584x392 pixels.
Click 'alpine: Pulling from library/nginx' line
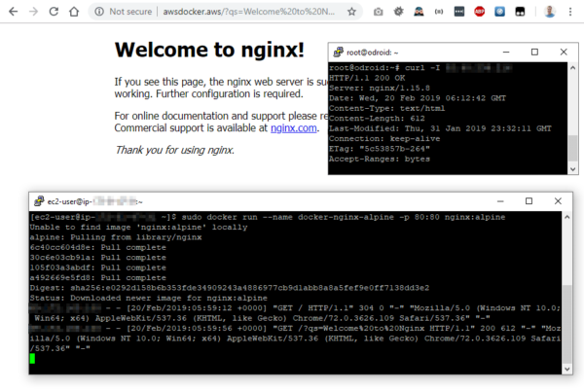pyautogui.click(x=116, y=237)
